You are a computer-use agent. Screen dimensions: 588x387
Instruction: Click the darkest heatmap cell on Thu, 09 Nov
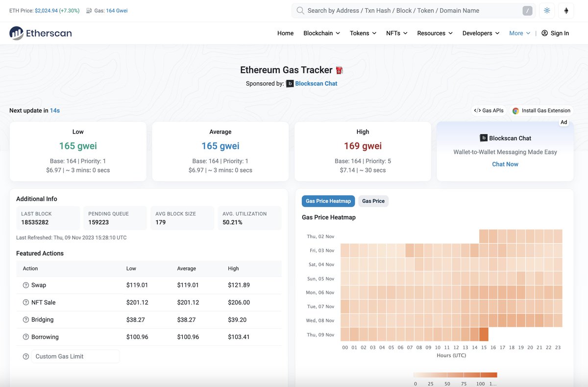pos(484,334)
